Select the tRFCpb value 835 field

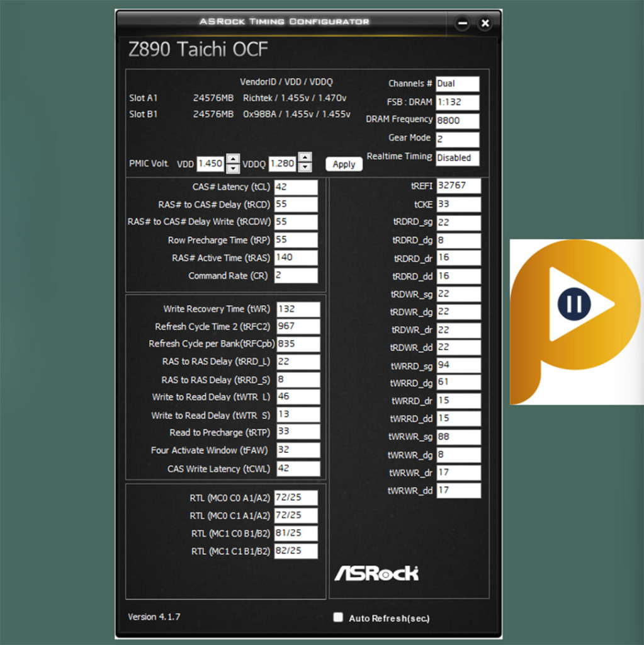click(298, 345)
